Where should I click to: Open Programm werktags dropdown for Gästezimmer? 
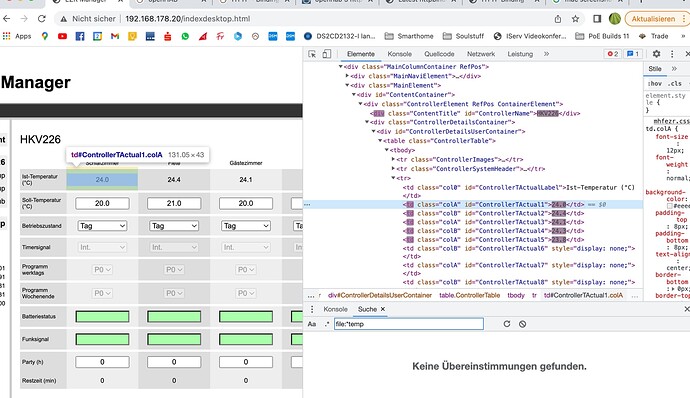(x=246, y=269)
